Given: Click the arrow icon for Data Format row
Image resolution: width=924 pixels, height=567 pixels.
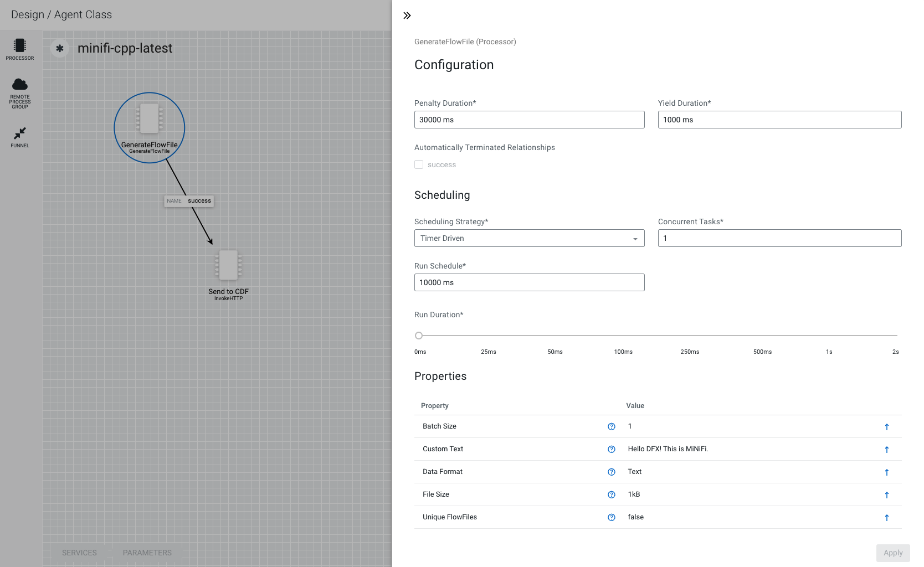Looking at the screenshot, I should tap(886, 472).
